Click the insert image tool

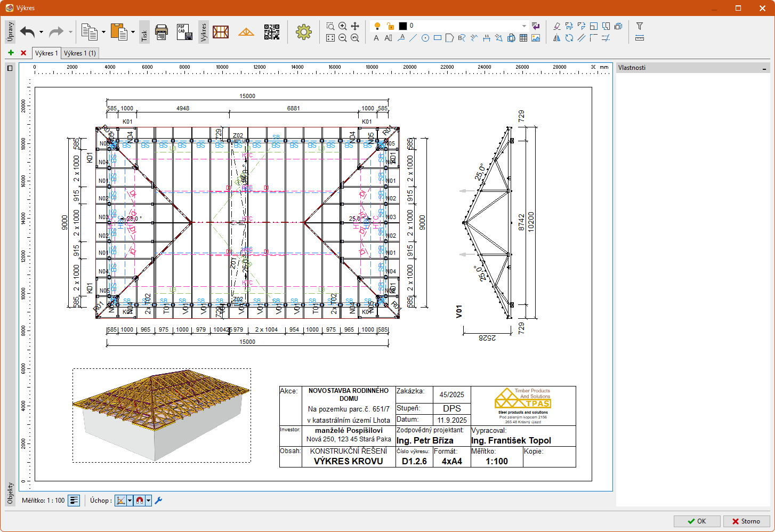click(x=536, y=38)
